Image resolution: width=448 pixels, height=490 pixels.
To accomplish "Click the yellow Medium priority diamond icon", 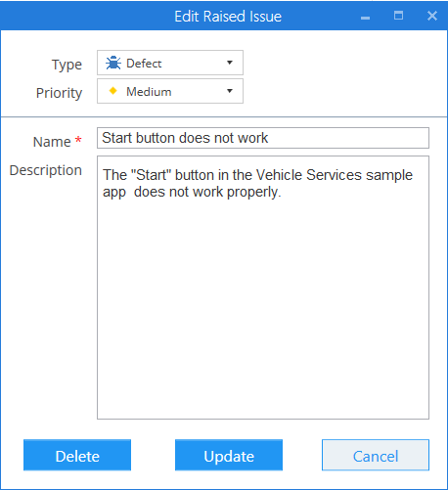I will click(112, 91).
